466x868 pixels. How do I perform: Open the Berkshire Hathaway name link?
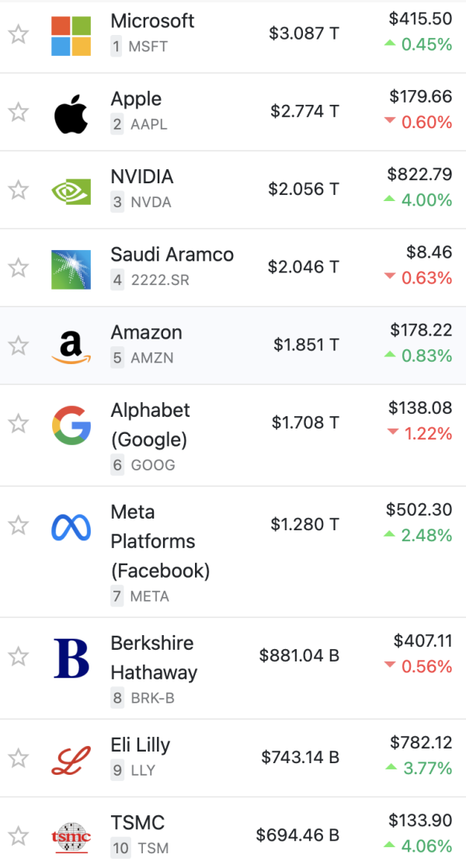coord(154,658)
